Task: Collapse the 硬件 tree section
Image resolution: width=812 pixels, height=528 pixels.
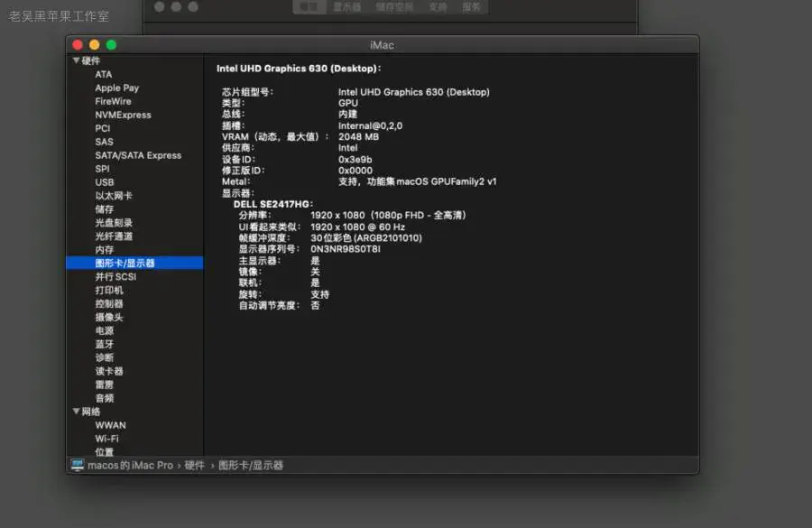Action: [76, 60]
